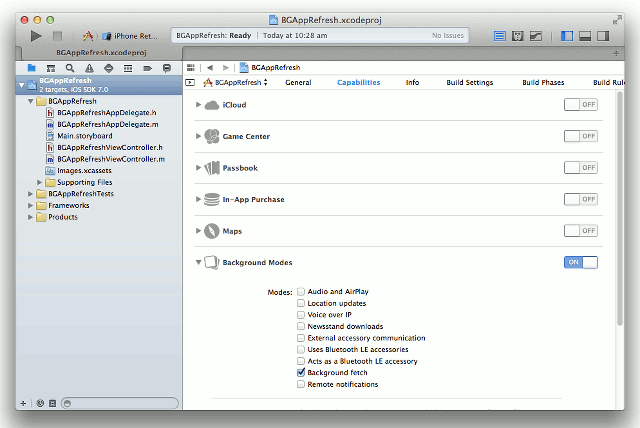Click the Stop button in toolbar

click(x=57, y=35)
